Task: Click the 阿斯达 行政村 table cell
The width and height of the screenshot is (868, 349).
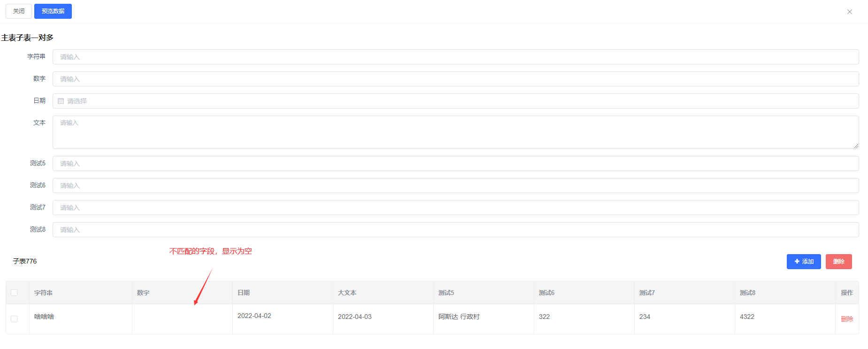Action: (x=459, y=317)
